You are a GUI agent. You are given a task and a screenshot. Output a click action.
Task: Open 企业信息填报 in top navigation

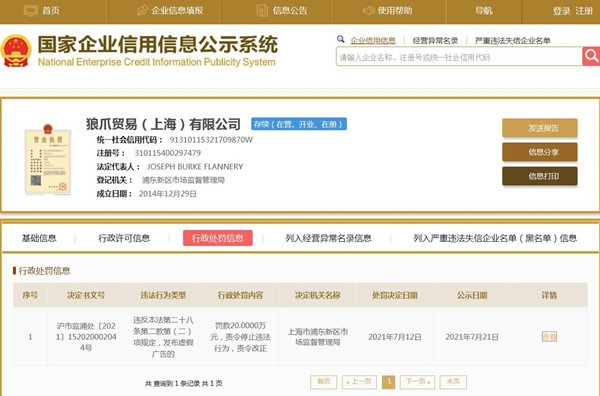[x=170, y=11]
